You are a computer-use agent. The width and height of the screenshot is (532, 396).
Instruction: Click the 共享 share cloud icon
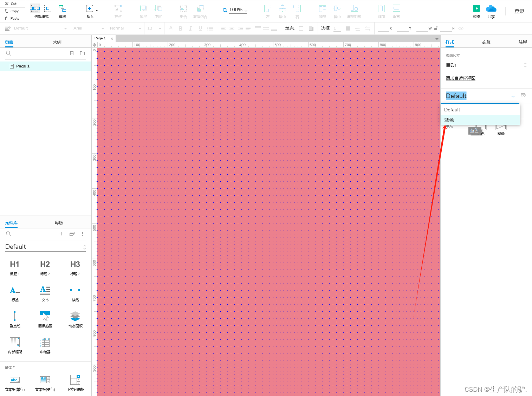point(491,8)
